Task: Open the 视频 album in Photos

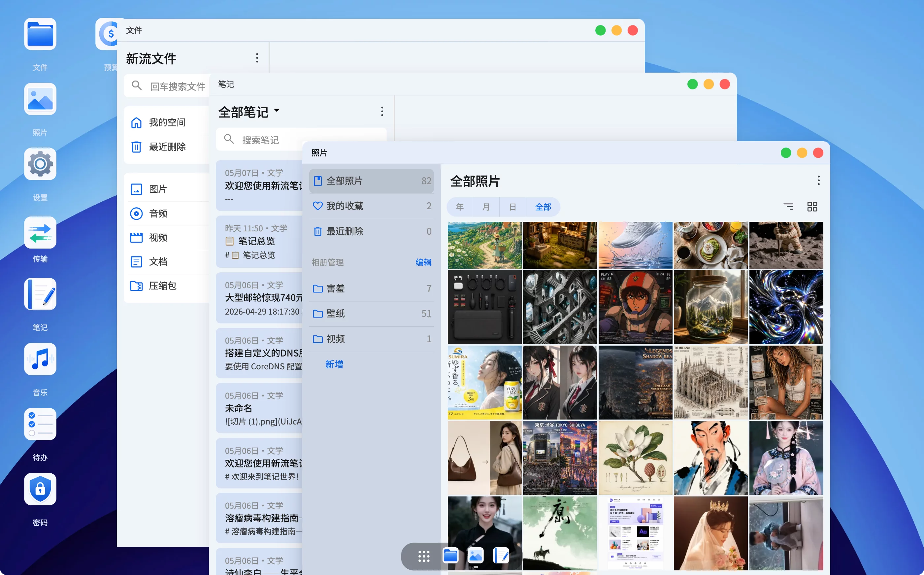Action: click(x=371, y=339)
